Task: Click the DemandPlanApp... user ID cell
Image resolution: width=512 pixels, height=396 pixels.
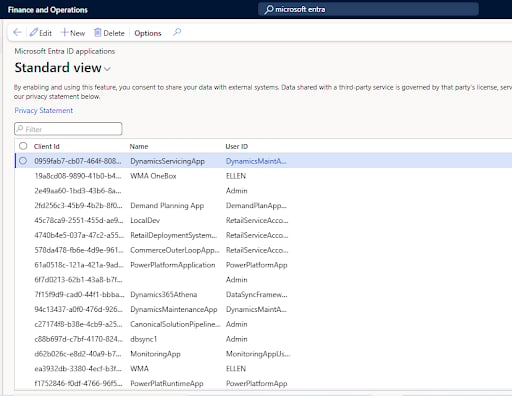Action: (x=256, y=206)
